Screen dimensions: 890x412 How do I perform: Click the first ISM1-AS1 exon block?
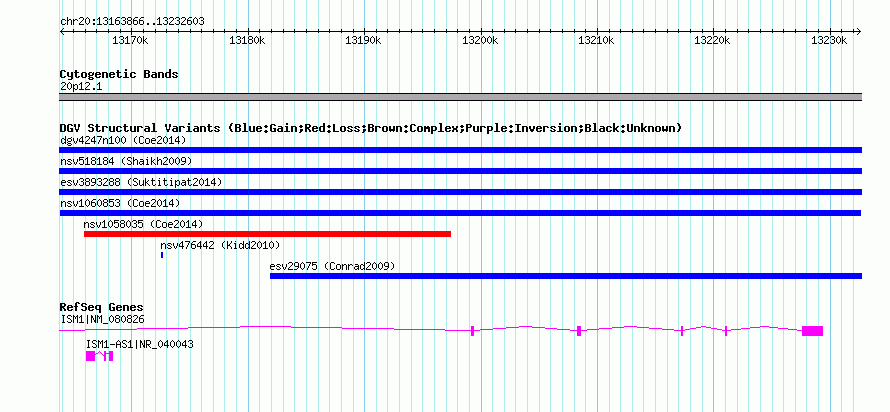tap(90, 356)
